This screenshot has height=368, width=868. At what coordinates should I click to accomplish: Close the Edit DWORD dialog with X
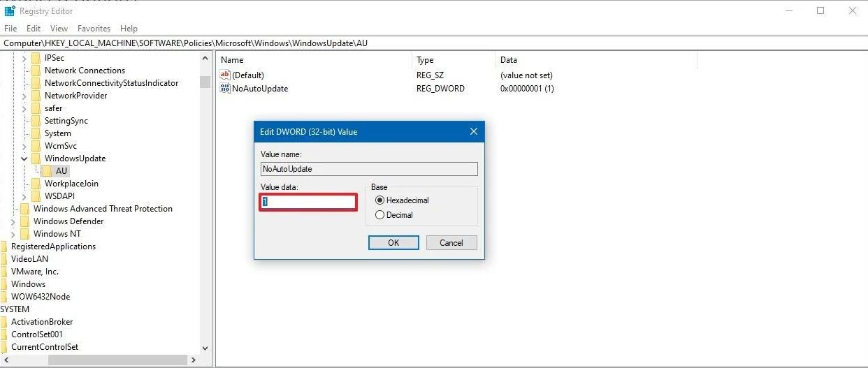[473, 131]
